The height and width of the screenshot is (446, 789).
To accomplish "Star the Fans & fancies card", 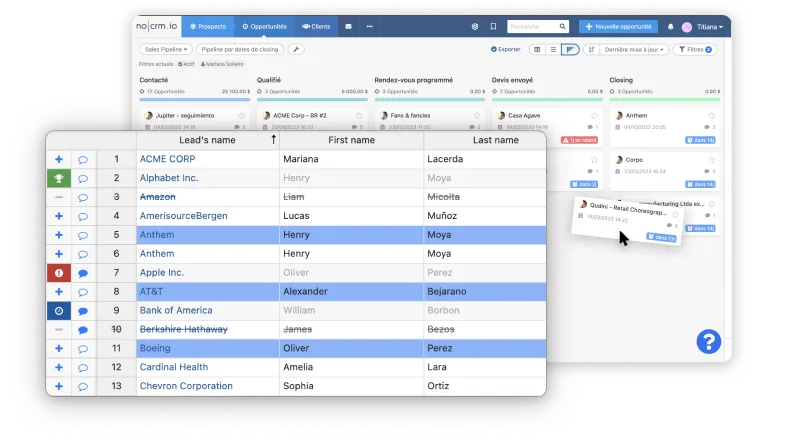I will 477,115.
